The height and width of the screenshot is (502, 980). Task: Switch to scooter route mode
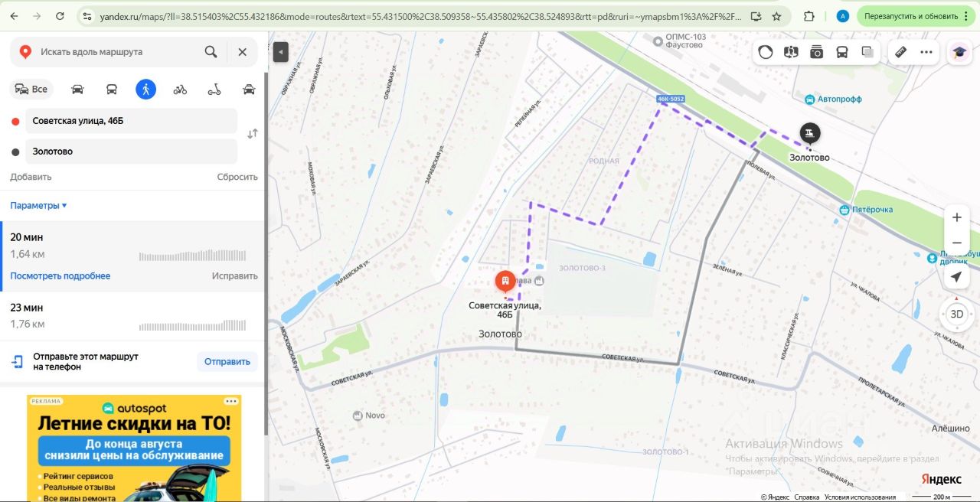pyautogui.click(x=214, y=90)
